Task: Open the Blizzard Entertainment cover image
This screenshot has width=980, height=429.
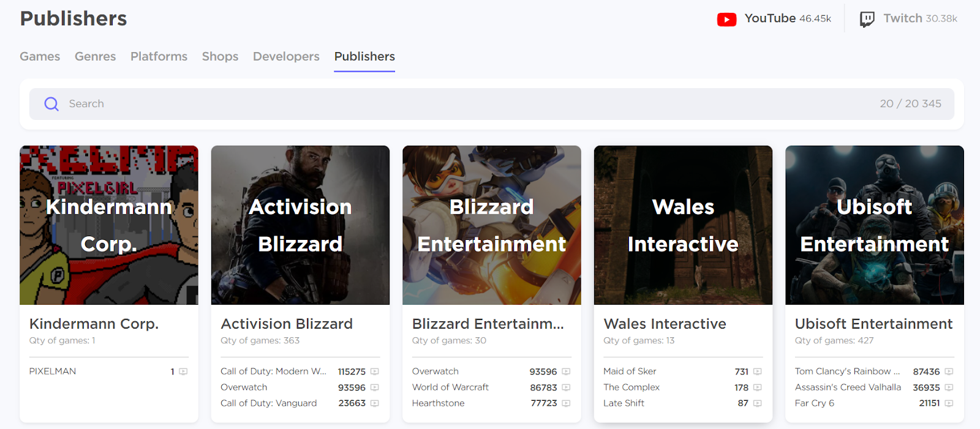Action: [x=492, y=225]
